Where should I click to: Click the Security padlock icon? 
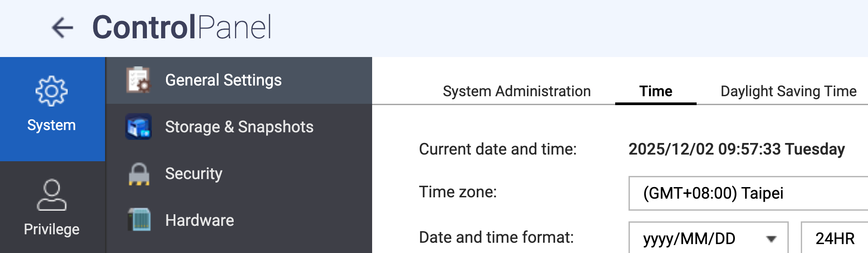138,174
